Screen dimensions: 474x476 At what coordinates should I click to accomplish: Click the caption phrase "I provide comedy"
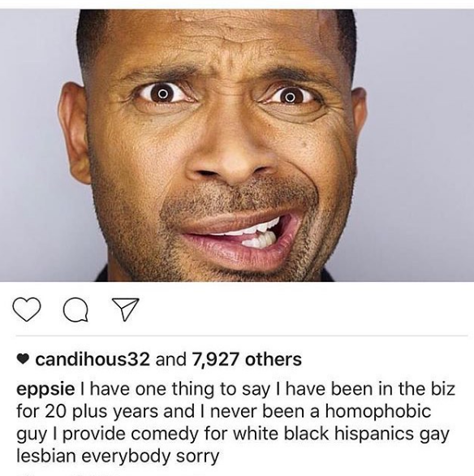pos(123,435)
